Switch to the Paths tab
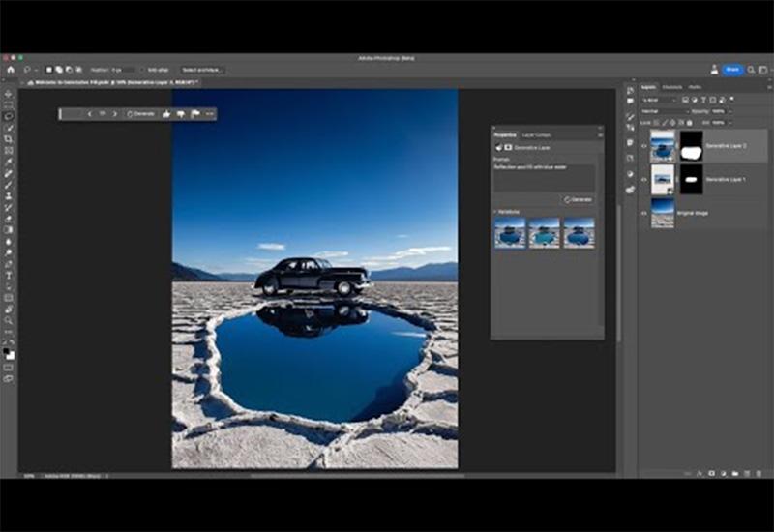This screenshot has height=532, width=774. (695, 87)
